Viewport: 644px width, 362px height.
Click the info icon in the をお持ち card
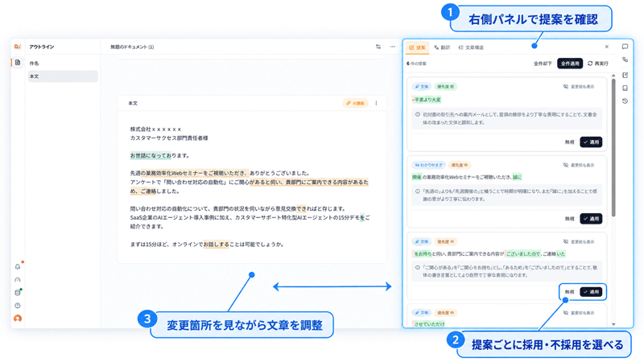coord(418,268)
